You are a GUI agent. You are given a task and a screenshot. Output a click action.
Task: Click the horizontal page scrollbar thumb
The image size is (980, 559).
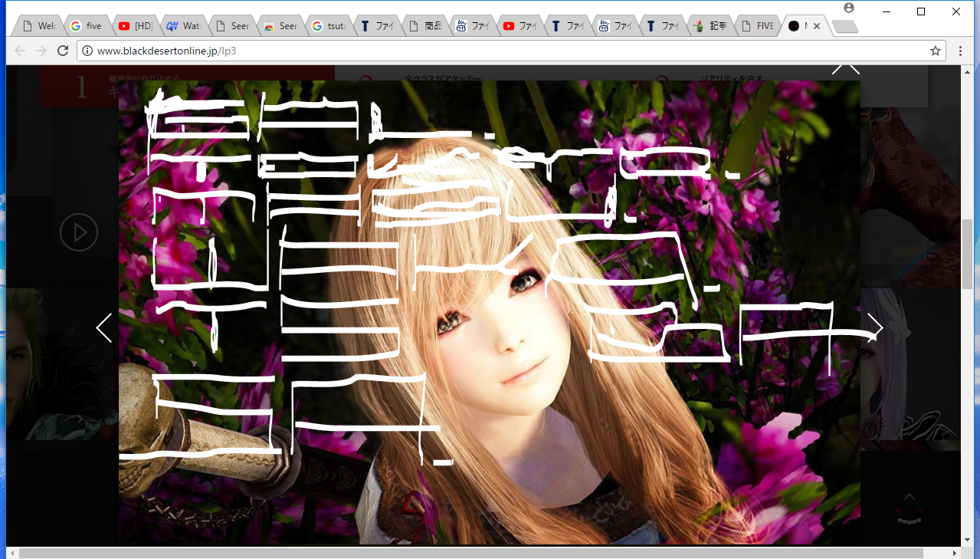[471, 553]
